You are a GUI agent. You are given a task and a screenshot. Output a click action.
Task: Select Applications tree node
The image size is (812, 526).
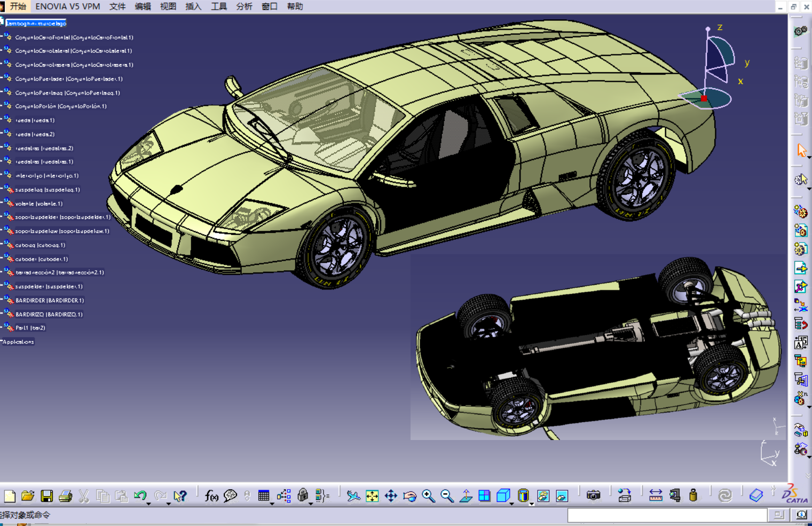coord(18,342)
